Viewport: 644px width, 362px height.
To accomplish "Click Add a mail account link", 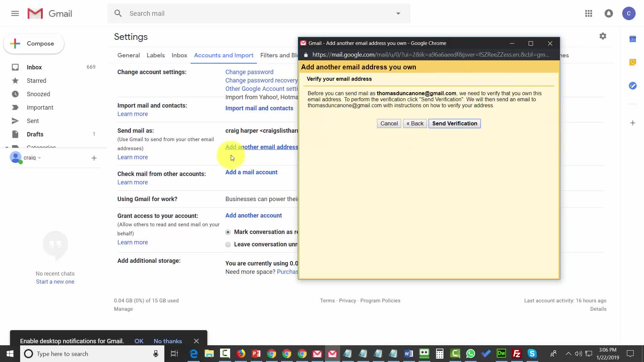I will (x=251, y=172).
